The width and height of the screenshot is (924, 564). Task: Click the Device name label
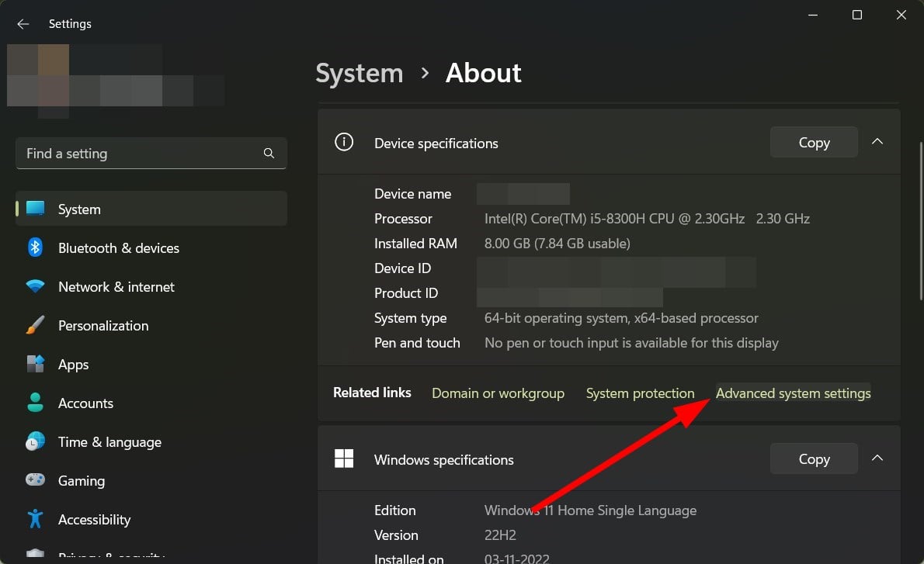click(412, 194)
